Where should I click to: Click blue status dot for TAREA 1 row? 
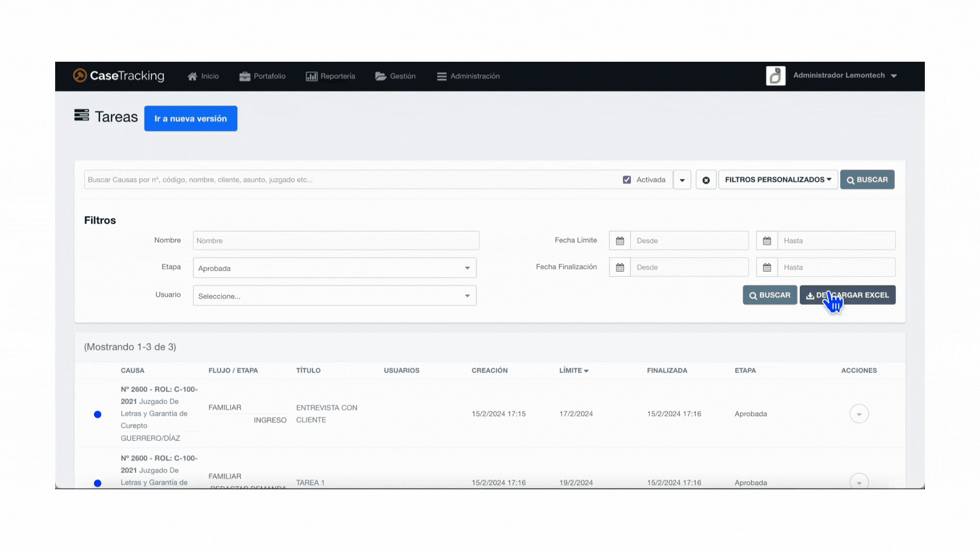tap(97, 483)
